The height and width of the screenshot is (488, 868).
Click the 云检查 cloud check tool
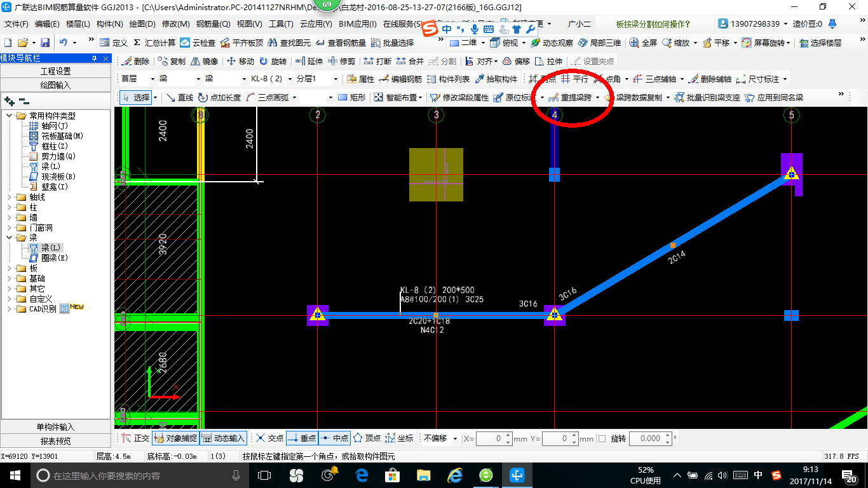click(x=198, y=43)
